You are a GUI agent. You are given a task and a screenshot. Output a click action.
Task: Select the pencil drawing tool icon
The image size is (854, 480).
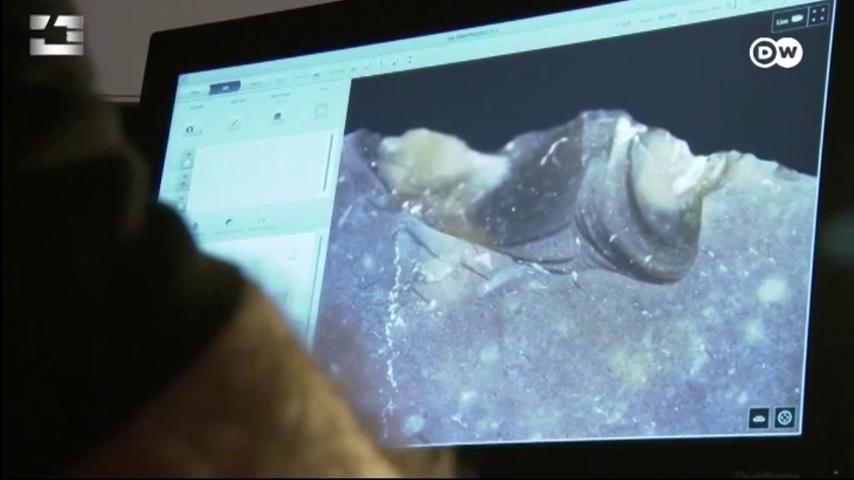point(234,124)
